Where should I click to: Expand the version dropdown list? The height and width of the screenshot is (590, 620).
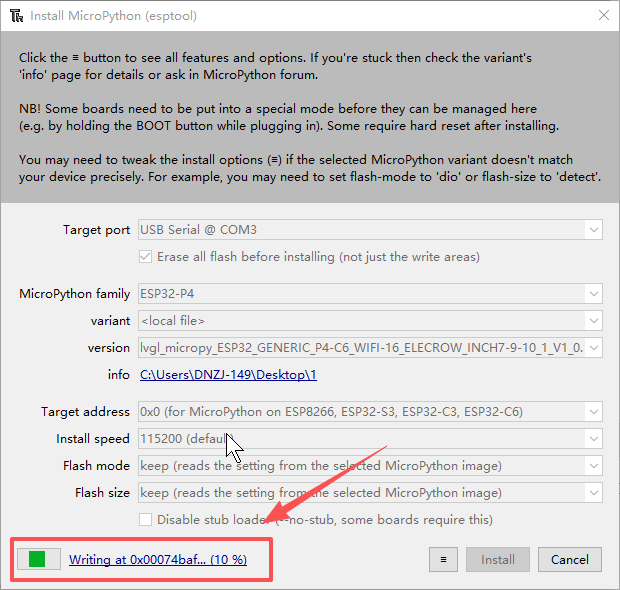(x=594, y=348)
